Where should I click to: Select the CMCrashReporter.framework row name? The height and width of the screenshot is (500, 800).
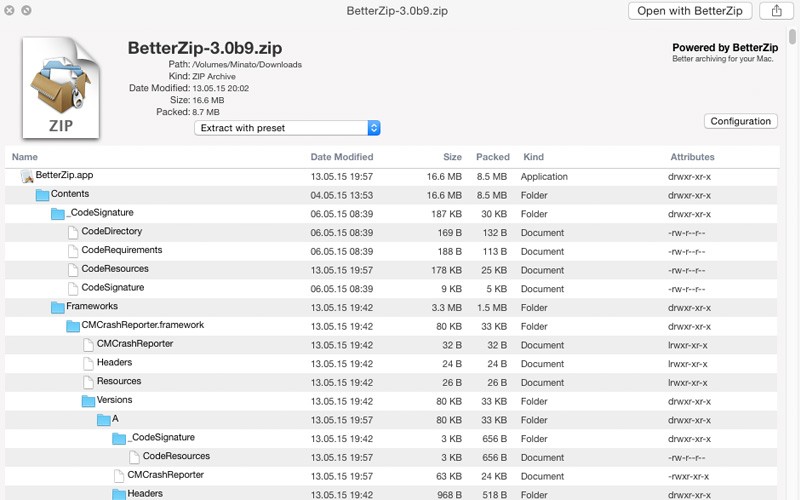tap(143, 325)
